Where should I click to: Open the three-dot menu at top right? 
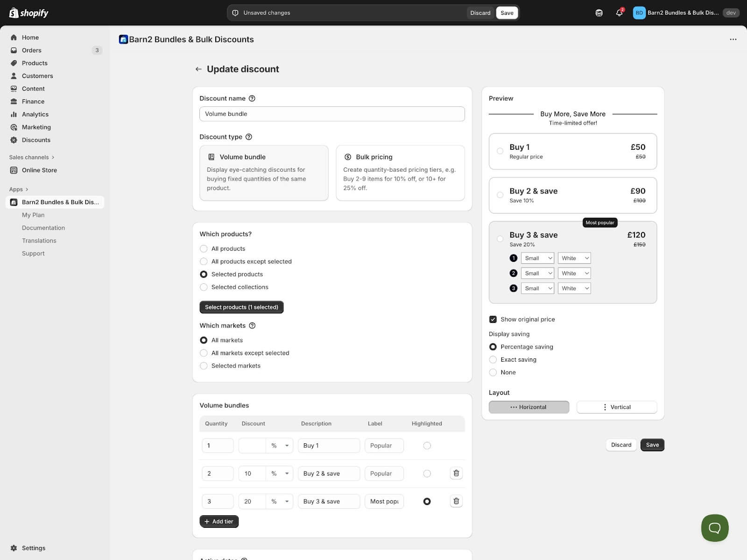click(733, 40)
